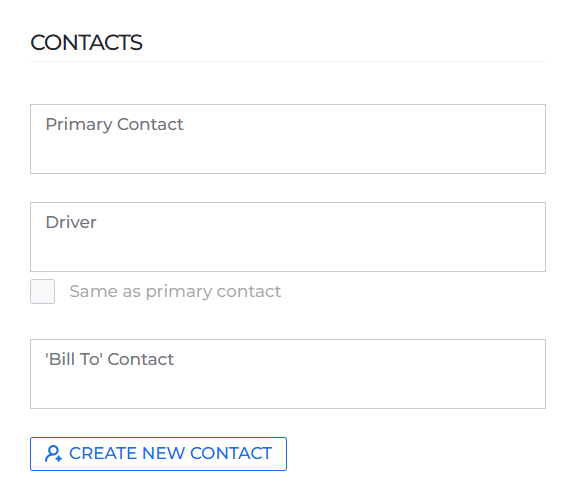Click the user-plus icon beside CREATE NEW CONTACT
Screen dimensions: 568x496
coord(53,454)
